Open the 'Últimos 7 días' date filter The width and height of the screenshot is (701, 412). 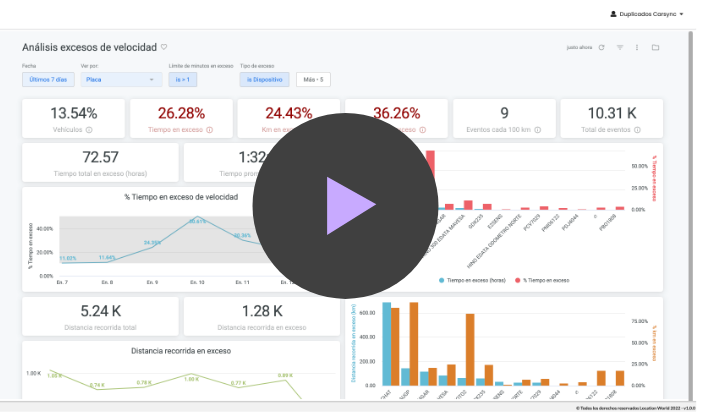tap(48, 79)
